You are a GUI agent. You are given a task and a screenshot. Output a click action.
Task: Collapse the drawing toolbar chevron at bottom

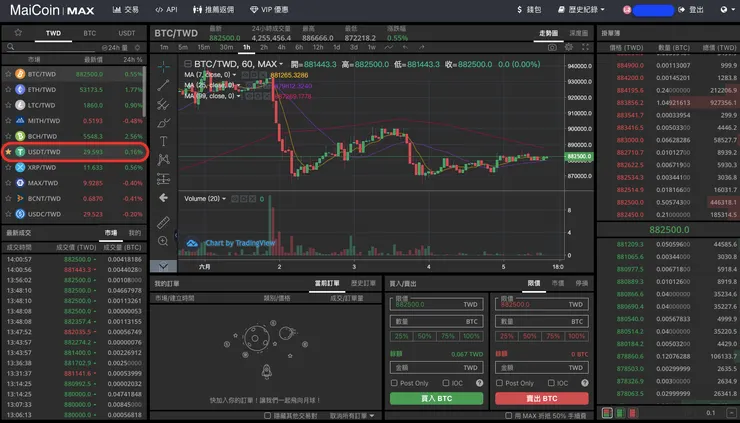pyautogui.click(x=163, y=267)
